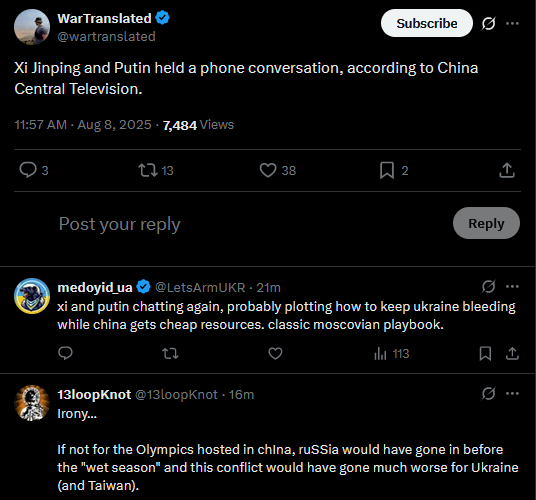Repost medoyid_ua's comment
The image size is (536, 500).
coord(170,353)
